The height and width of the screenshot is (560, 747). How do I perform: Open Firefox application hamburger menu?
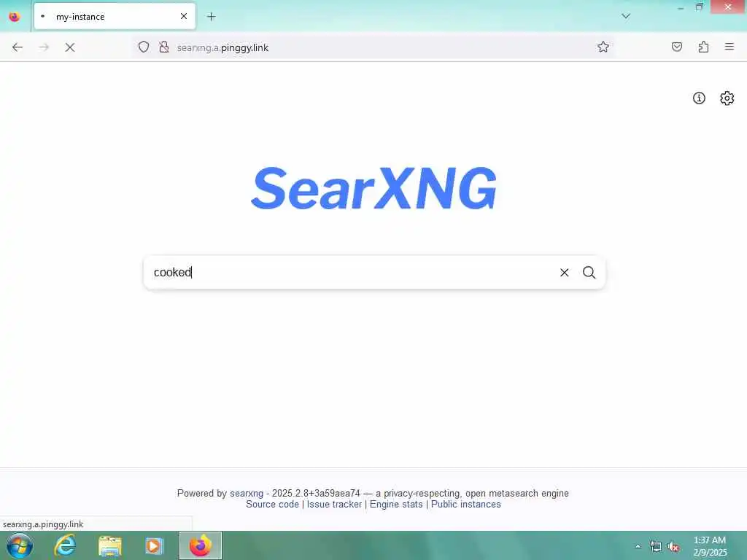[729, 47]
